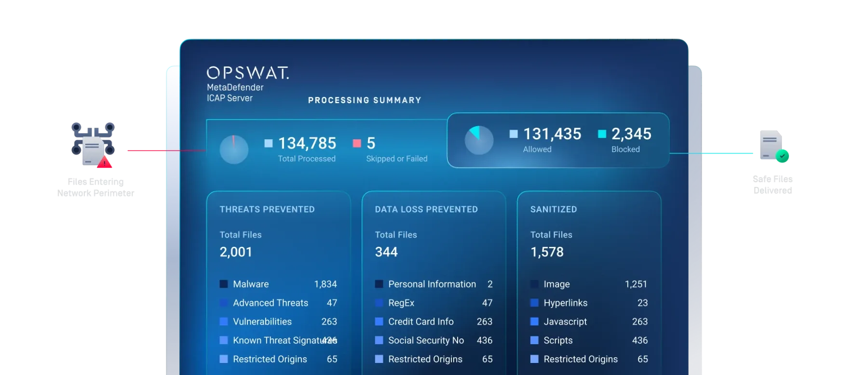Click Data Loss Restricted Origins swatch
The width and height of the screenshot is (868, 375).
click(379, 359)
